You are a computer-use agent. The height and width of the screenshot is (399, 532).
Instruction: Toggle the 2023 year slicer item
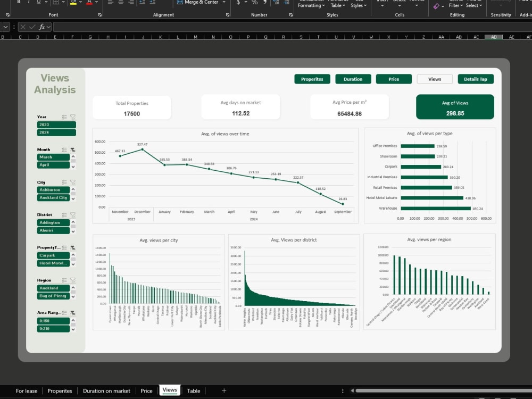click(x=56, y=125)
